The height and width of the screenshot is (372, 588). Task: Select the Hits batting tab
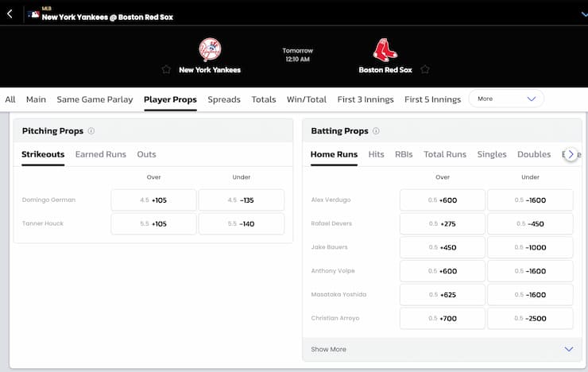376,154
